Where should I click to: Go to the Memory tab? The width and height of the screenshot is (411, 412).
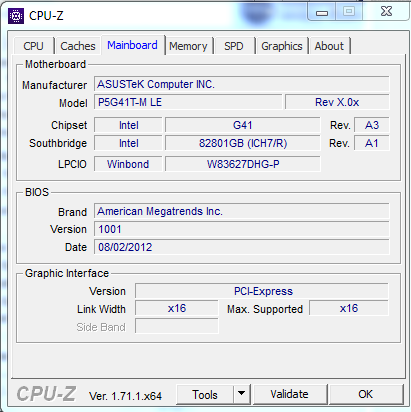188,46
